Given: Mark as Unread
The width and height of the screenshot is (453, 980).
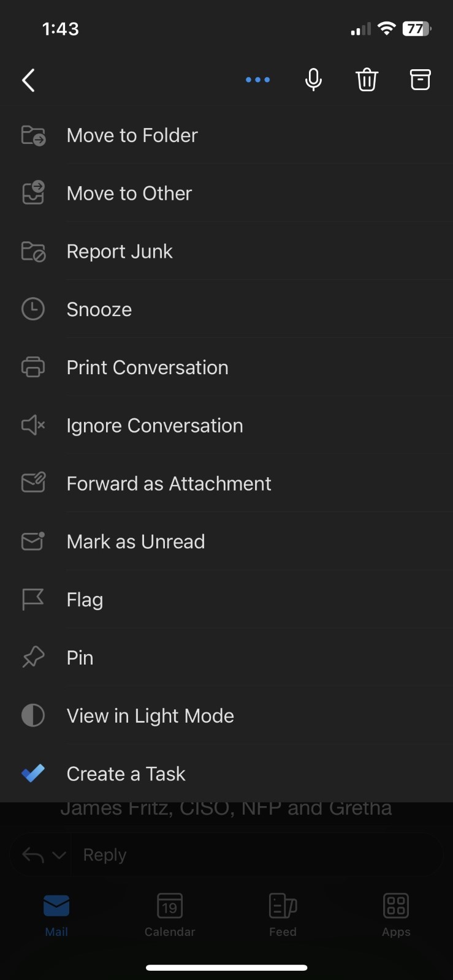Looking at the screenshot, I should (x=135, y=541).
